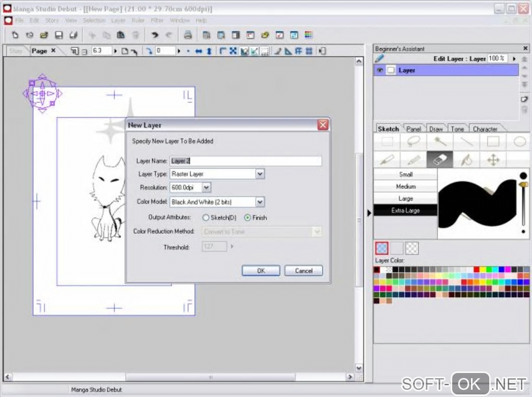Select the Line tool

tap(466, 141)
